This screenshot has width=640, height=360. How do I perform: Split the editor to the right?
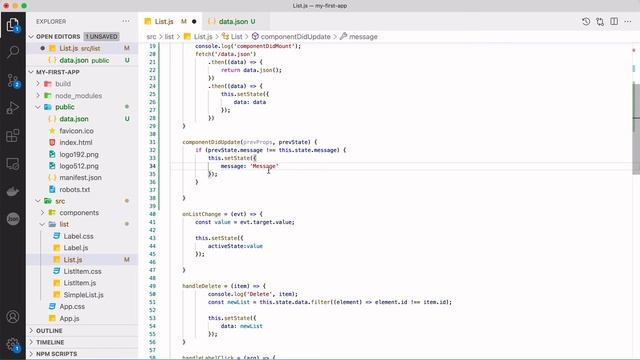click(x=614, y=22)
